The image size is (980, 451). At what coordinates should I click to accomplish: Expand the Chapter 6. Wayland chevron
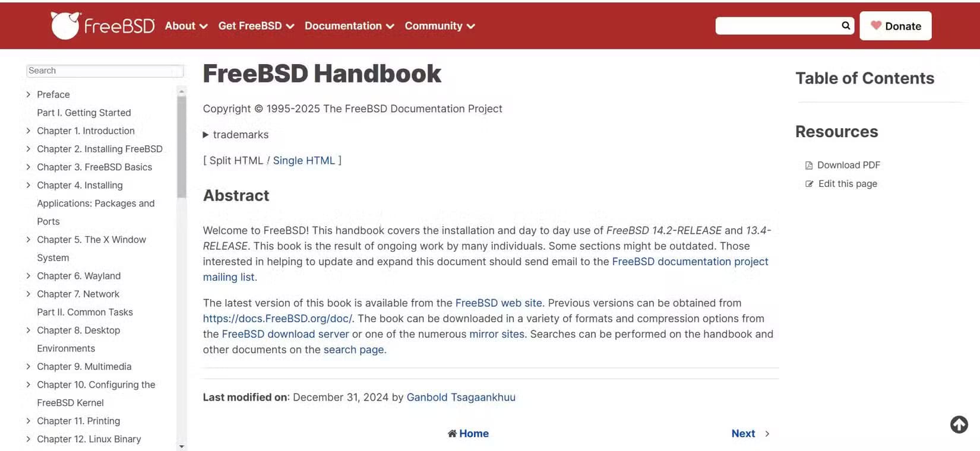point(28,276)
